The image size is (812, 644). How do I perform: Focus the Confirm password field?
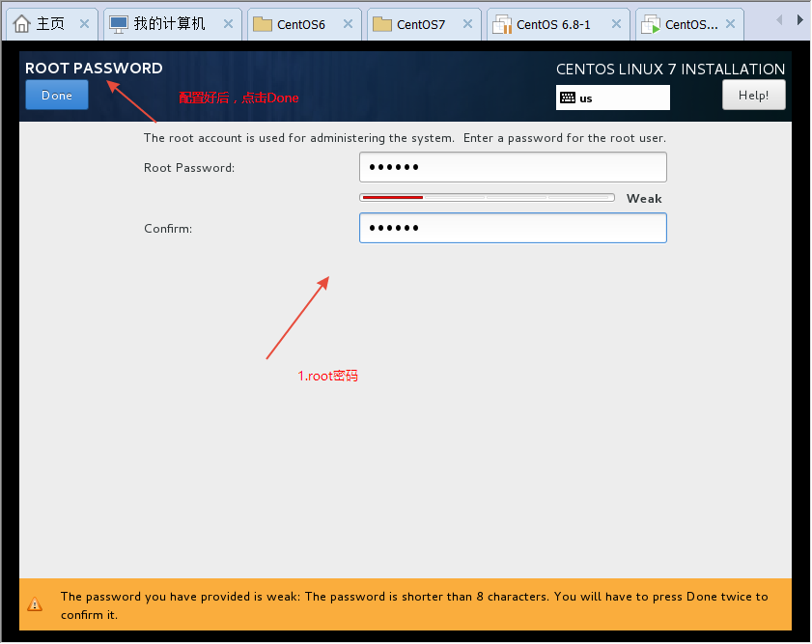click(513, 228)
